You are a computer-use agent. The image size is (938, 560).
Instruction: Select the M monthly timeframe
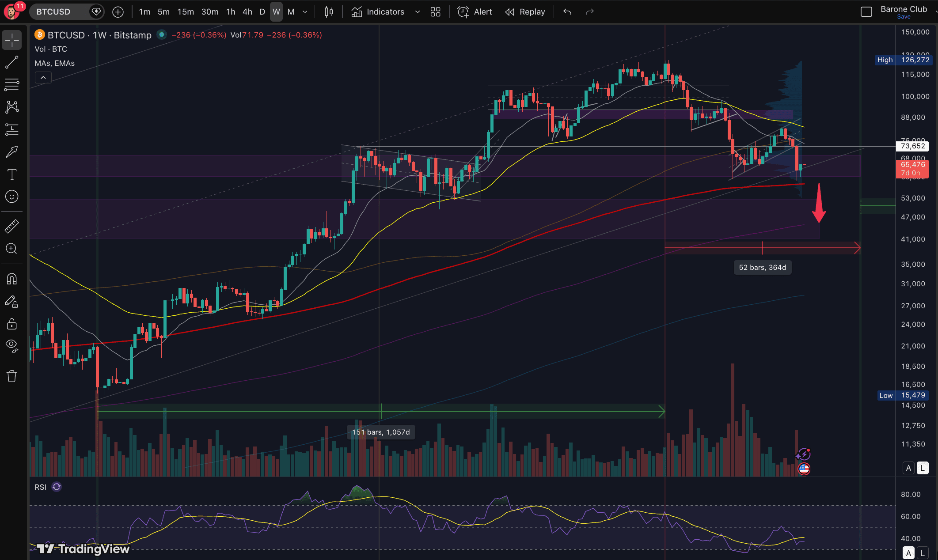click(x=291, y=12)
